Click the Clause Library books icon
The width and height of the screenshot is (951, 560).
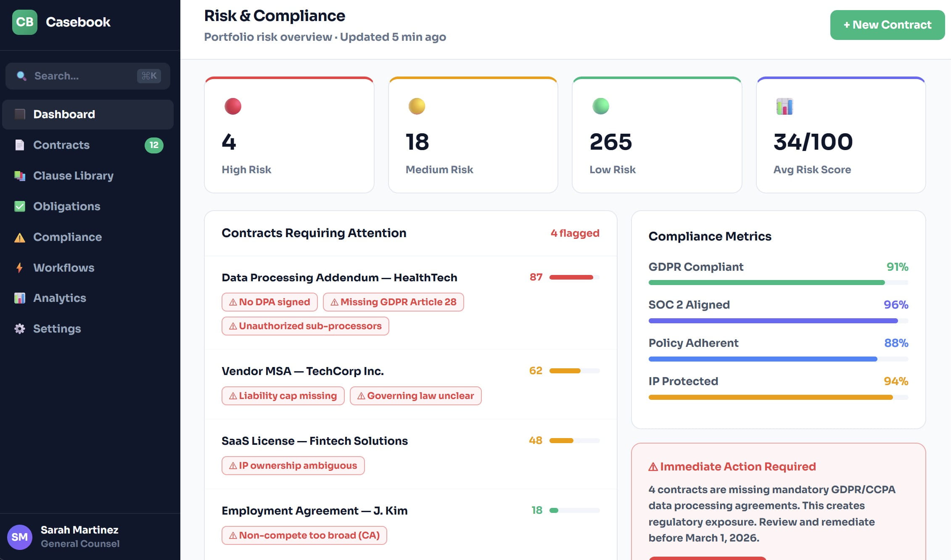[19, 176]
